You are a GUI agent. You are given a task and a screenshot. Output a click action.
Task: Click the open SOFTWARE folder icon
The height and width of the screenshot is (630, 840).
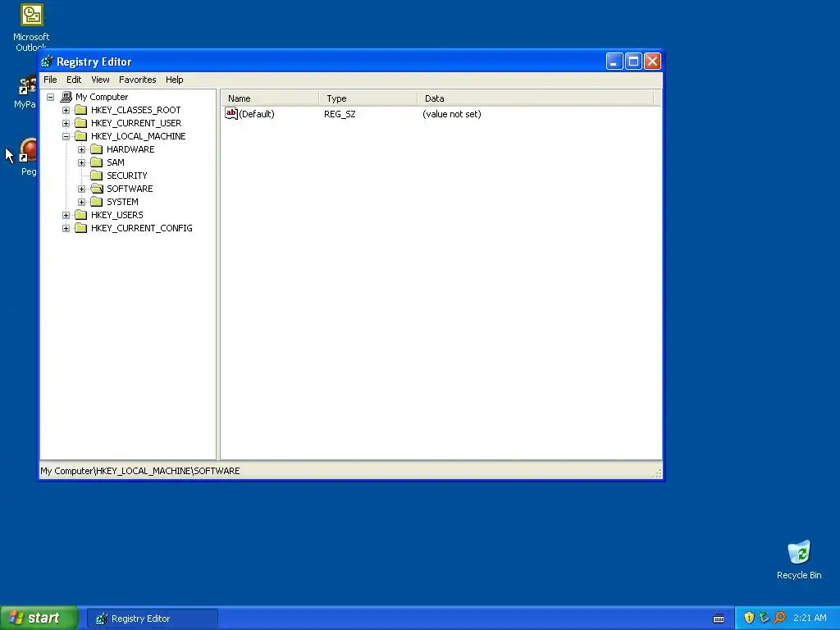click(97, 189)
